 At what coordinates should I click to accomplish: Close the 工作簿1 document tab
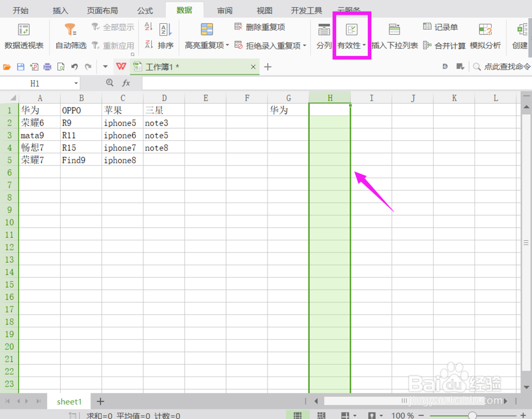click(253, 67)
